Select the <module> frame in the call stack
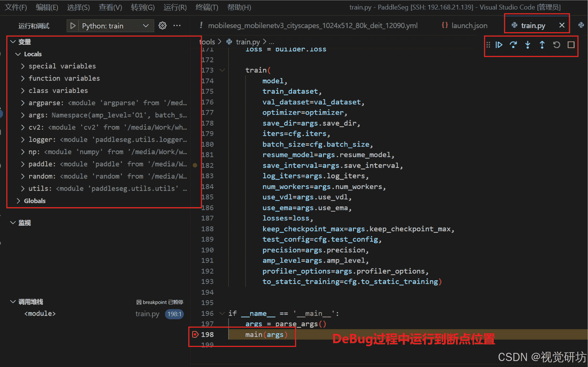 tap(40, 314)
